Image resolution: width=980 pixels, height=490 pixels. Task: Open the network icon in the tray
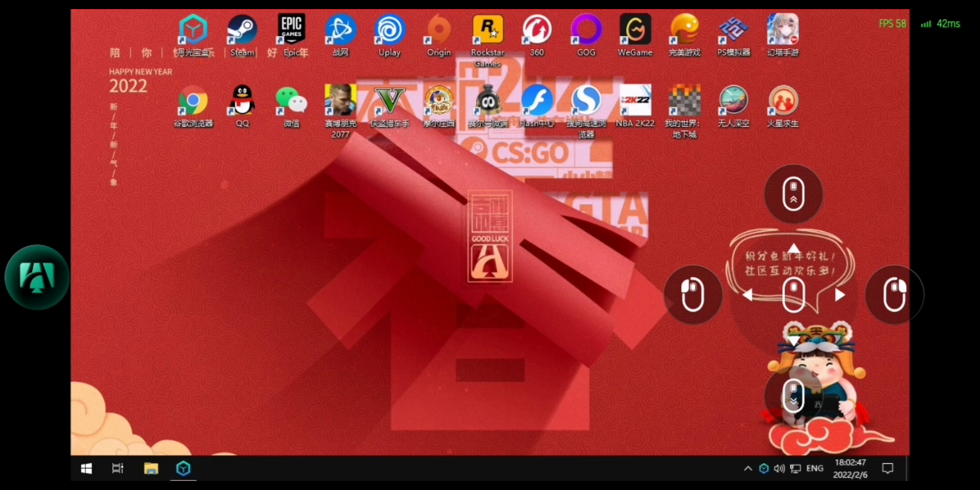[795, 469]
